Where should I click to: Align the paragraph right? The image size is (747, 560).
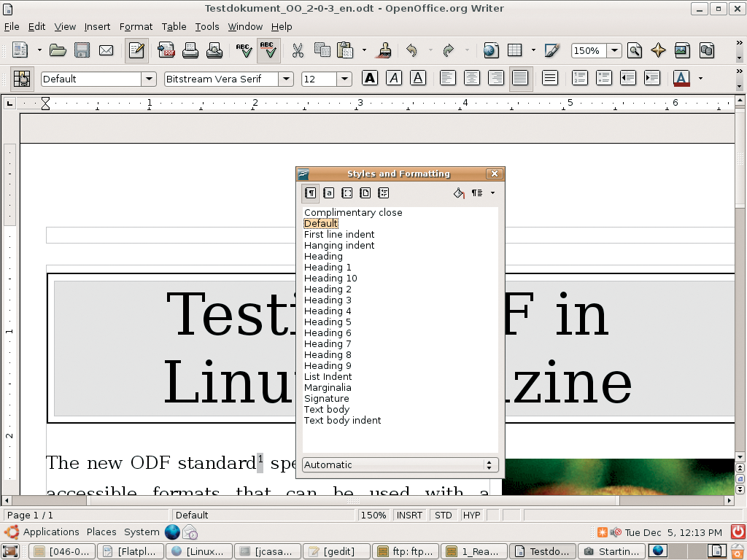click(496, 78)
